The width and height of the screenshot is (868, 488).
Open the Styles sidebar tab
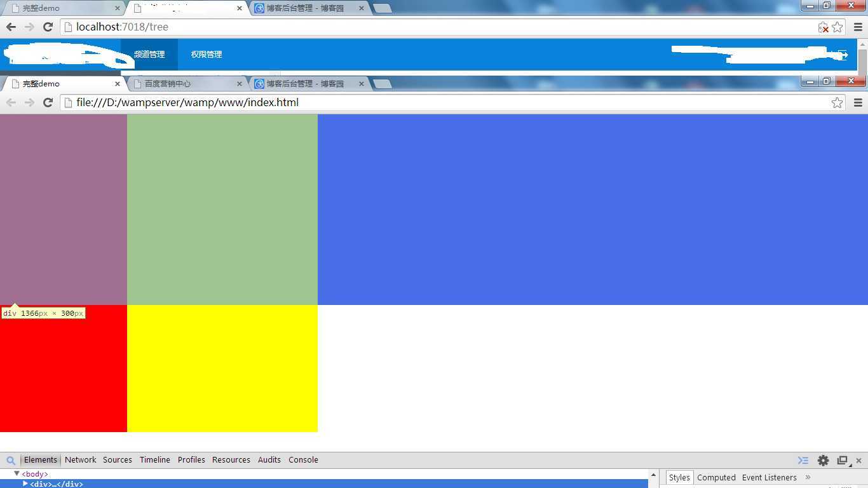click(679, 477)
